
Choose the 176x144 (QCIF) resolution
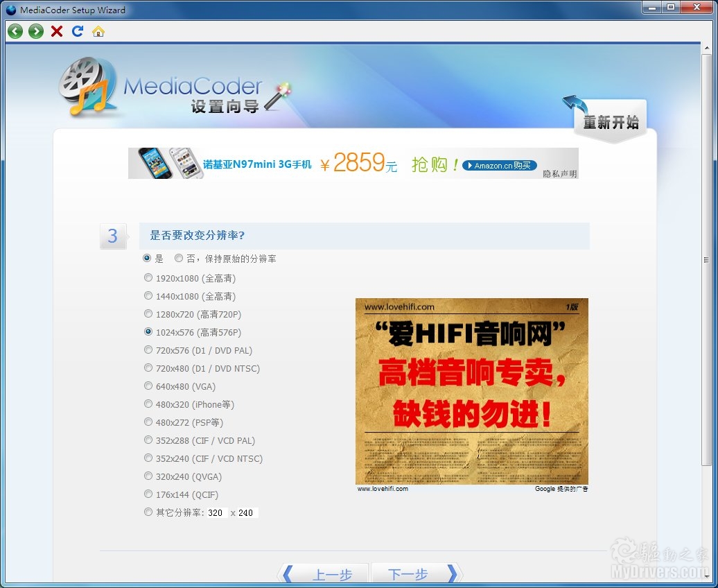(x=148, y=494)
